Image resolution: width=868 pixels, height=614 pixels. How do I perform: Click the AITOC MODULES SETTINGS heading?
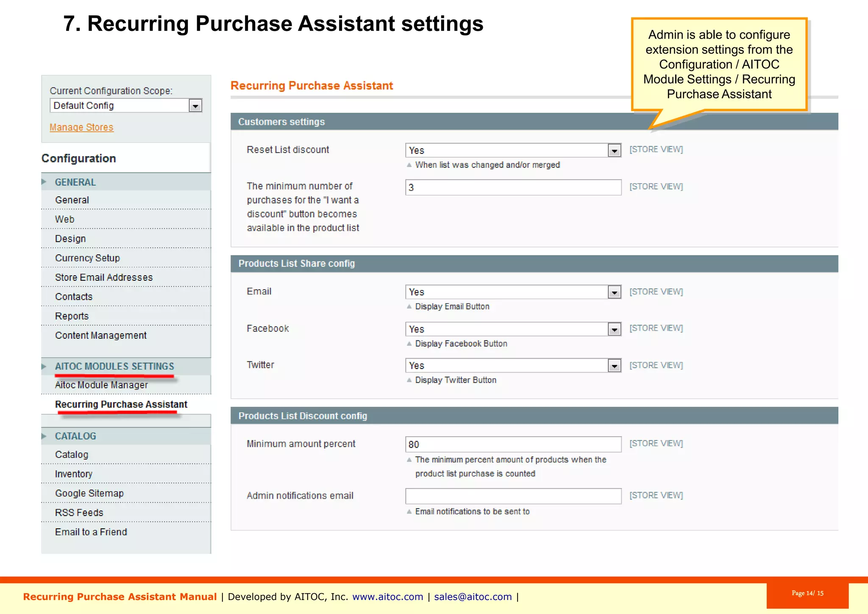click(x=114, y=366)
